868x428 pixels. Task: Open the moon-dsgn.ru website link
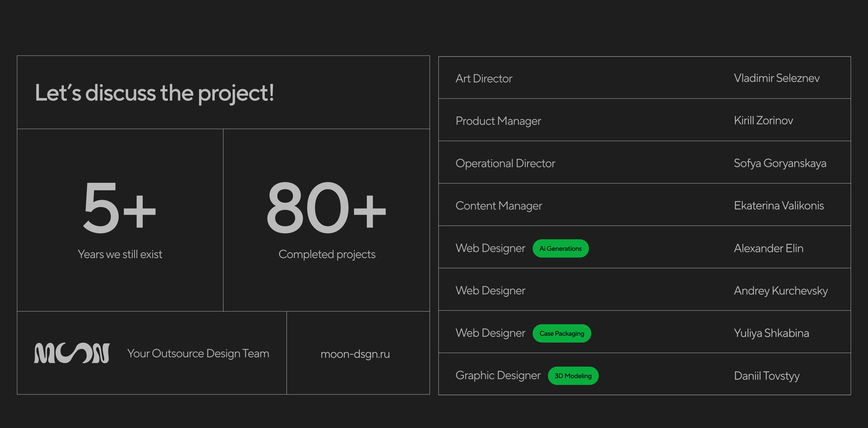tap(355, 354)
